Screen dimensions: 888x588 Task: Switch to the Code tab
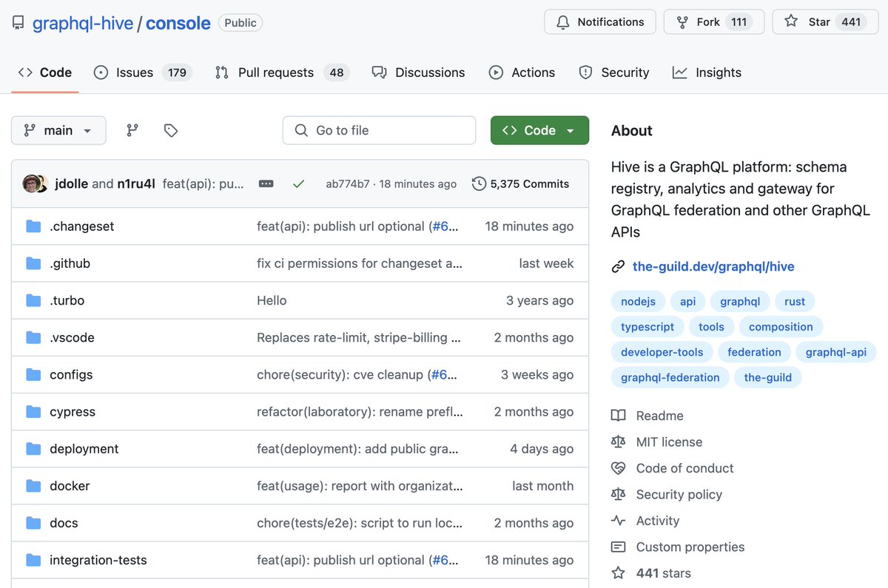tap(45, 72)
